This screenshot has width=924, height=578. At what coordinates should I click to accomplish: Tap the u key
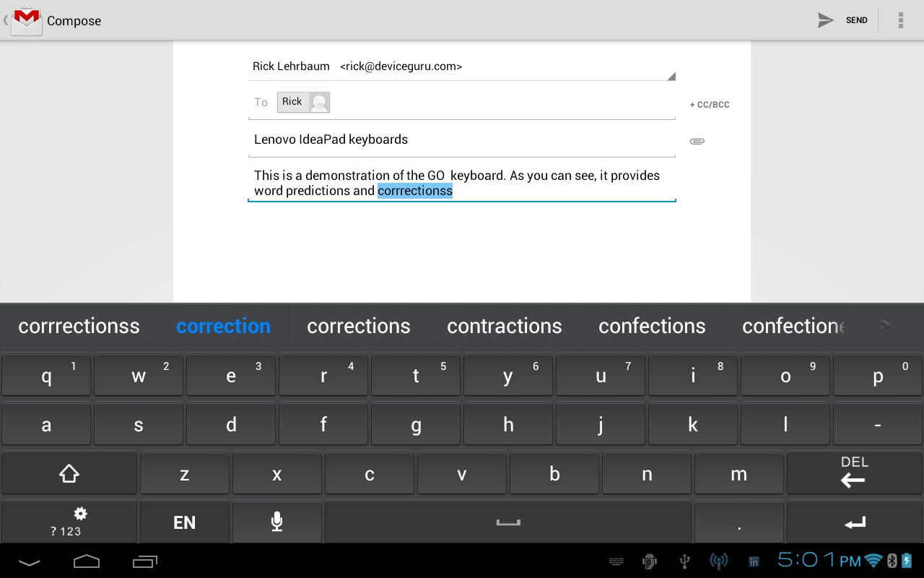(601, 374)
